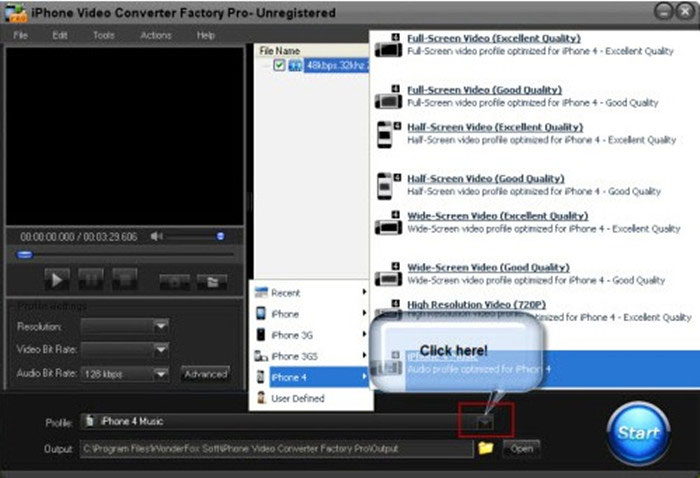Open the Tools menu
The width and height of the screenshot is (700, 478).
coord(104,35)
